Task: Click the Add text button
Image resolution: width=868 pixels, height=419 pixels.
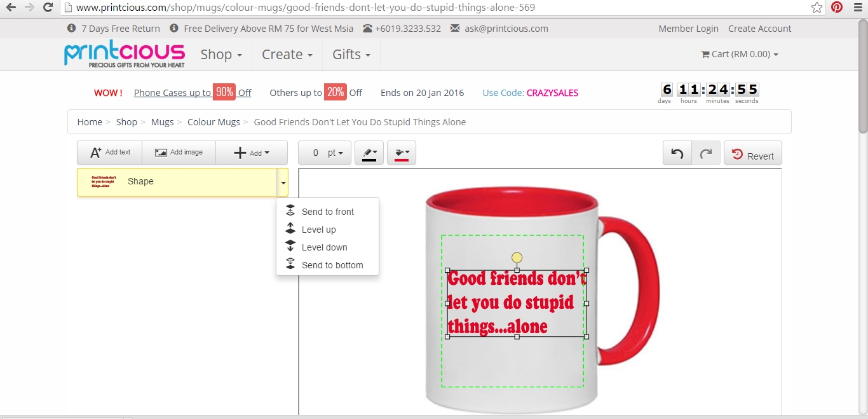Action: pos(110,153)
